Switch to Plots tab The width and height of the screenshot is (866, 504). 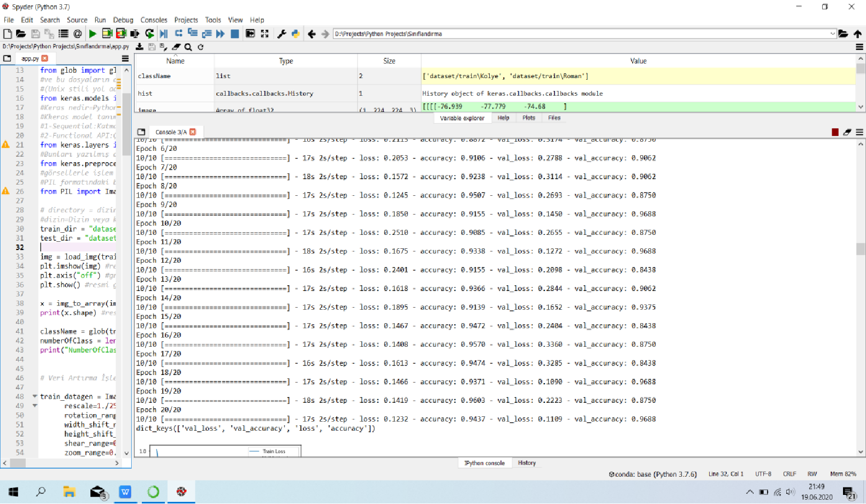[x=529, y=118]
